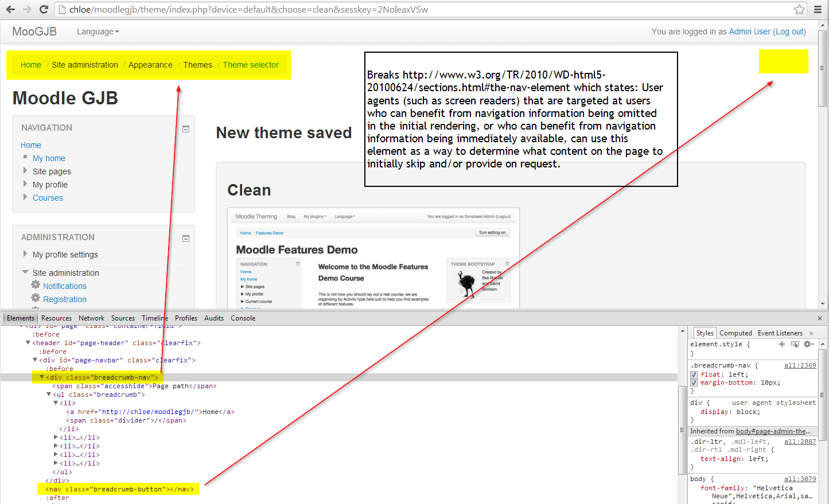Screen dimensions: 829x504
Task: Click the Home breadcrumb link
Action: (x=31, y=65)
